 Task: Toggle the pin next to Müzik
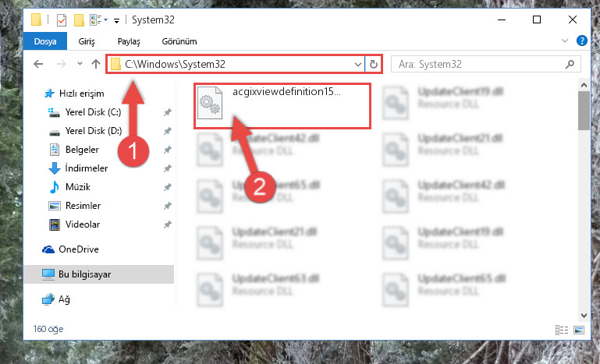pyautogui.click(x=167, y=187)
